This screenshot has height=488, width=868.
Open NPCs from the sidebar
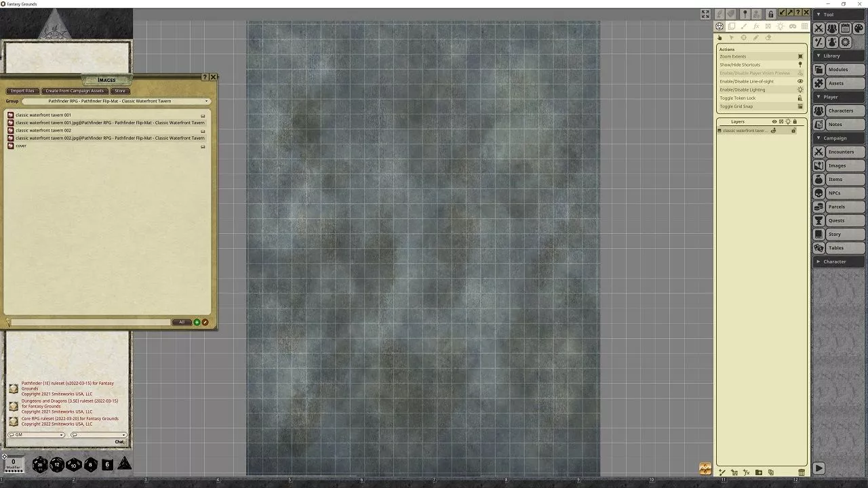coord(839,193)
